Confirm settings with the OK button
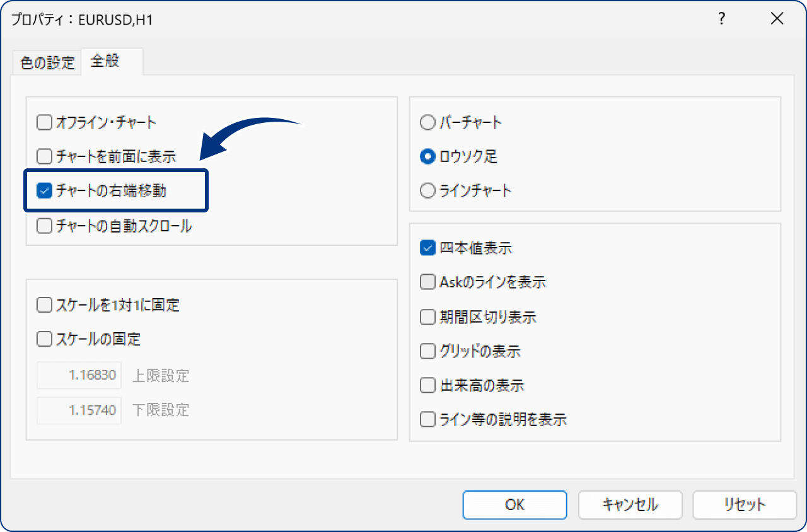The width and height of the screenshot is (807, 532). (x=514, y=505)
